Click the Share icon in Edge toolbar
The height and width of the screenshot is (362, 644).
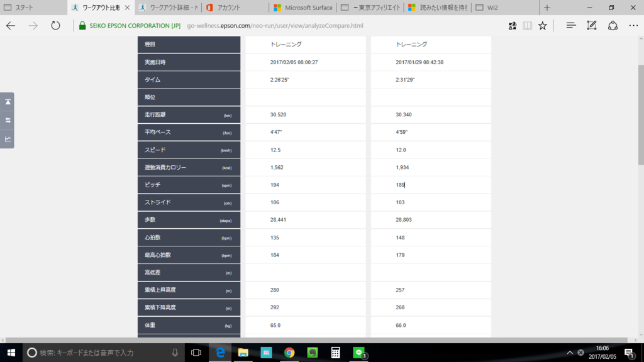coord(613,25)
